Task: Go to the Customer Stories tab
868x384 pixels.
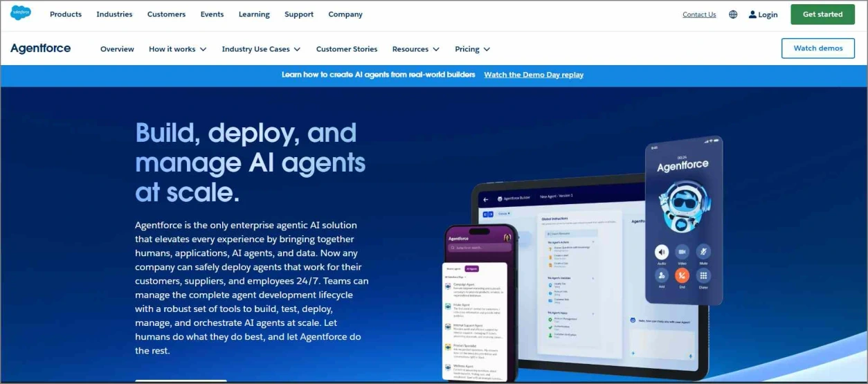Action: [347, 49]
